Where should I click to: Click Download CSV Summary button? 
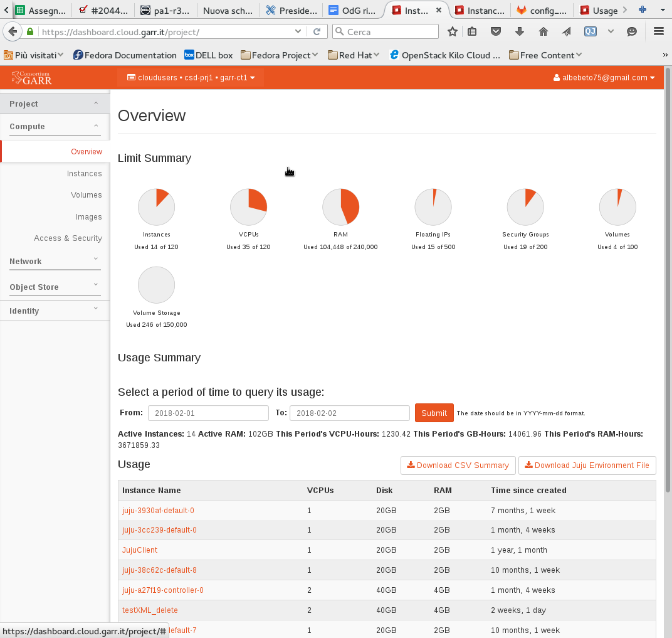click(458, 465)
